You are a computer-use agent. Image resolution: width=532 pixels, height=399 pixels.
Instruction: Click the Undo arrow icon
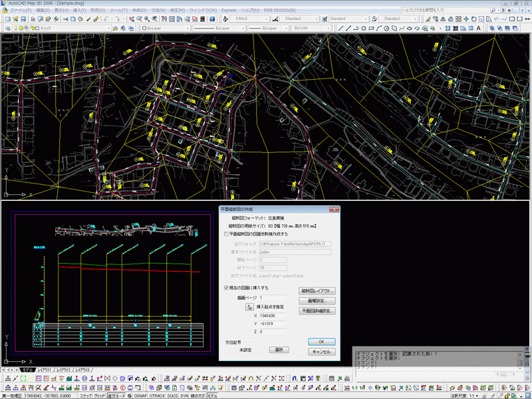[x=106, y=19]
